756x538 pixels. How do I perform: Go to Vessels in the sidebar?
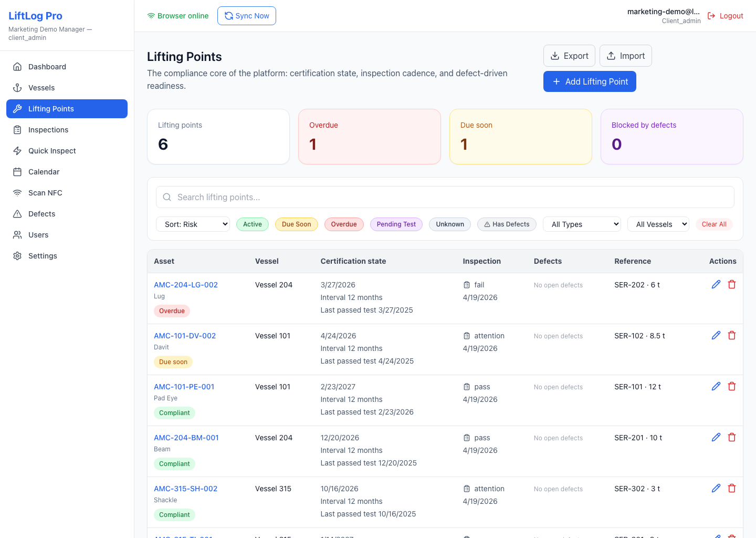coord(67,88)
